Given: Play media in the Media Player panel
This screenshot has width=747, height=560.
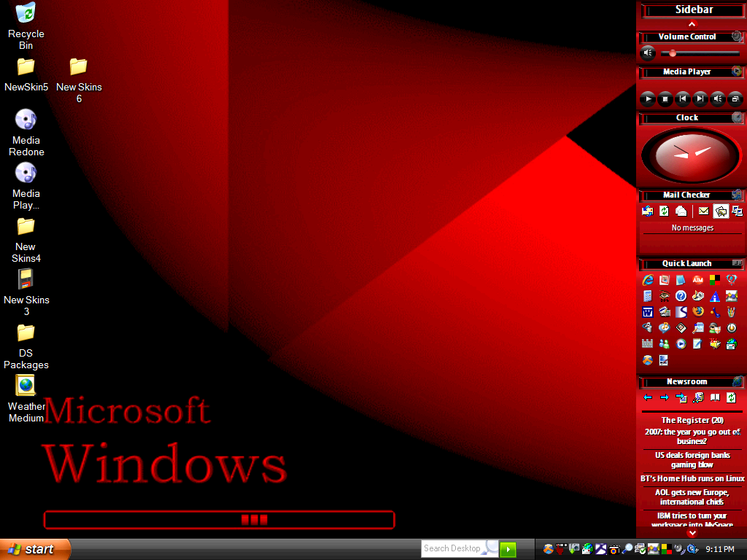Looking at the screenshot, I should pos(648,99).
